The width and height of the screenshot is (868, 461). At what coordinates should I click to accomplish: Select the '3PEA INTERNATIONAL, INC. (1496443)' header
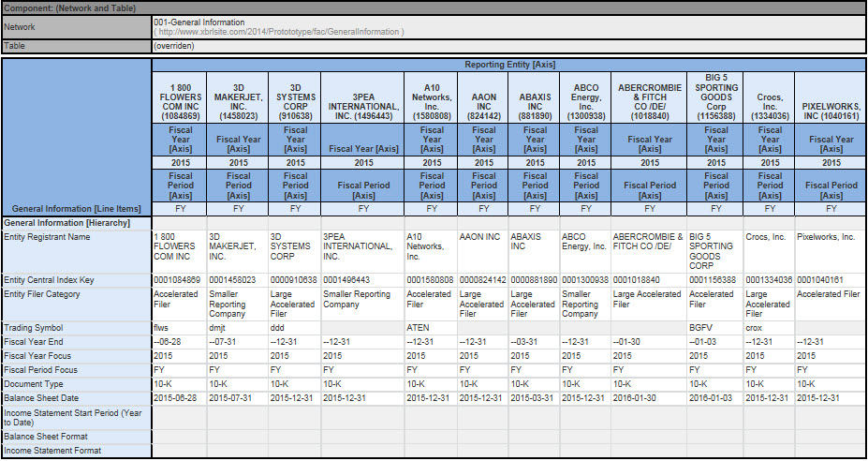tap(362, 97)
